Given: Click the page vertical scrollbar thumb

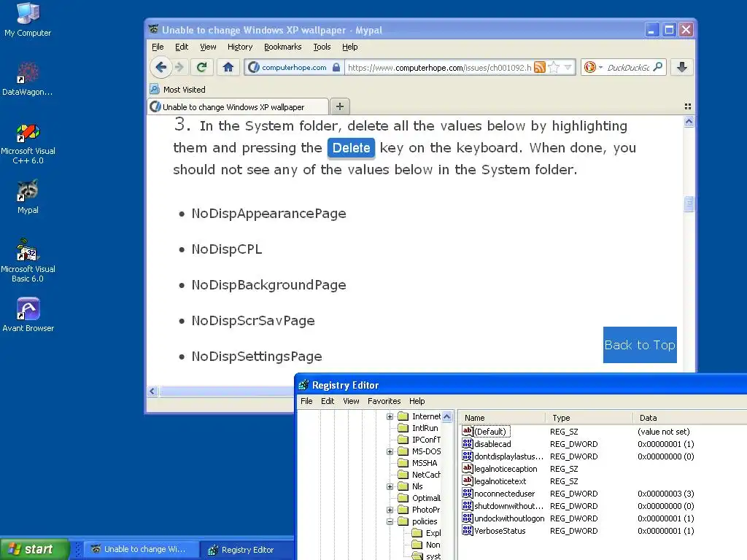Looking at the screenshot, I should [689, 204].
